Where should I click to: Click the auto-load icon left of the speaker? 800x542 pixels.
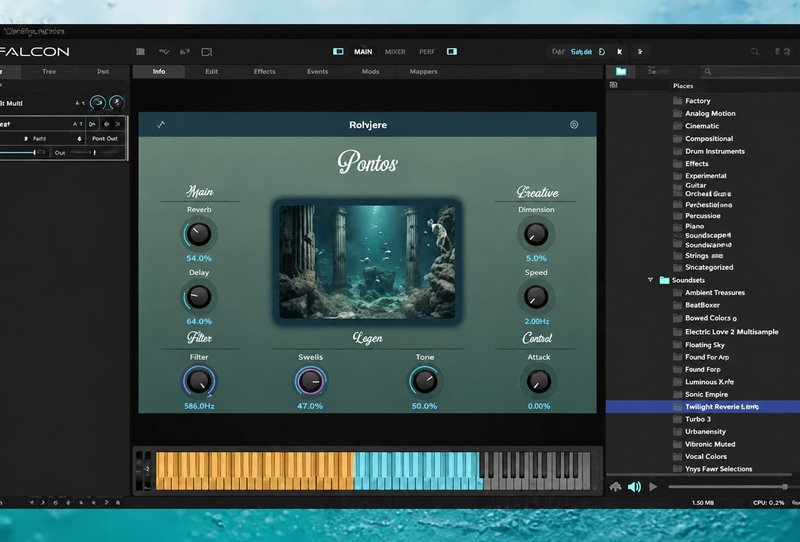(615, 487)
